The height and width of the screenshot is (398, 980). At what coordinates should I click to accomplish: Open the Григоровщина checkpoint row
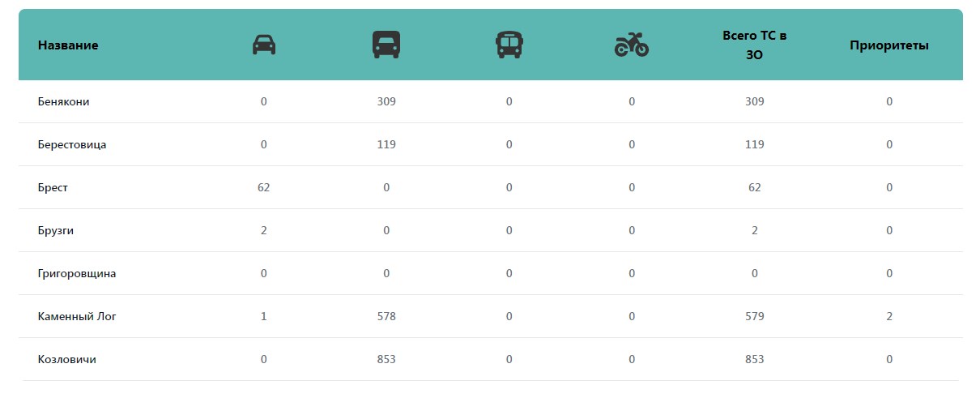(x=77, y=274)
